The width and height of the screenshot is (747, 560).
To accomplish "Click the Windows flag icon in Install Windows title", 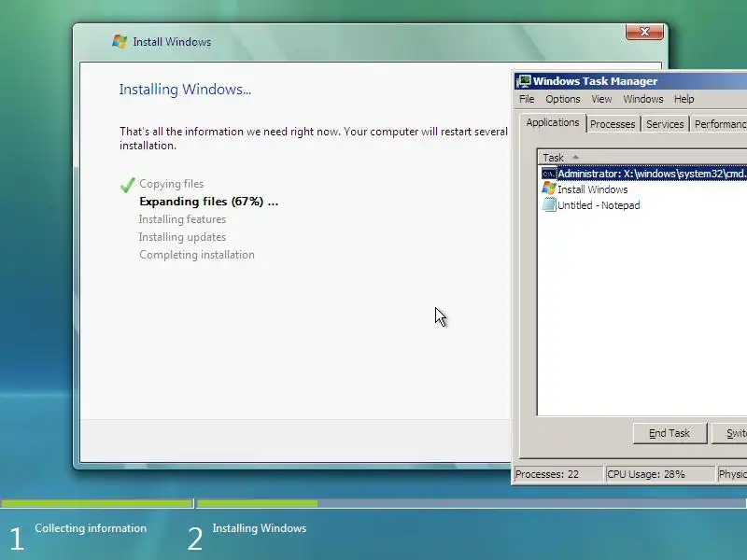I will tap(120, 41).
